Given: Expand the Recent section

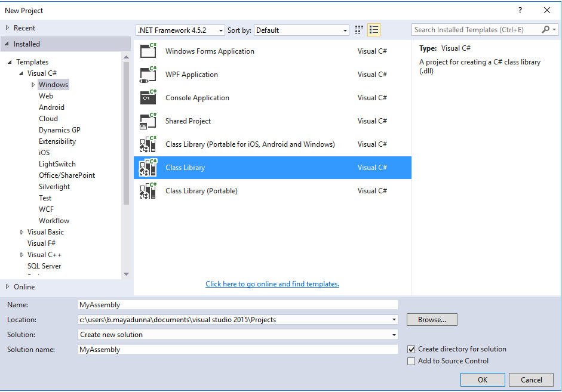Looking at the screenshot, I should tap(8, 27).
